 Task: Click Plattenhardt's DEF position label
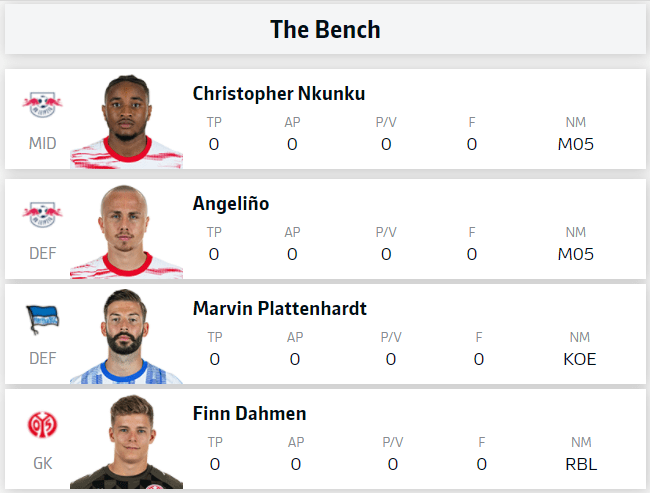(43, 358)
